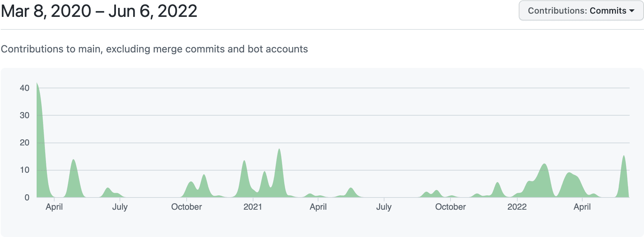The image size is (644, 237).
Task: Click the July label left of first October
Action: 120,207
